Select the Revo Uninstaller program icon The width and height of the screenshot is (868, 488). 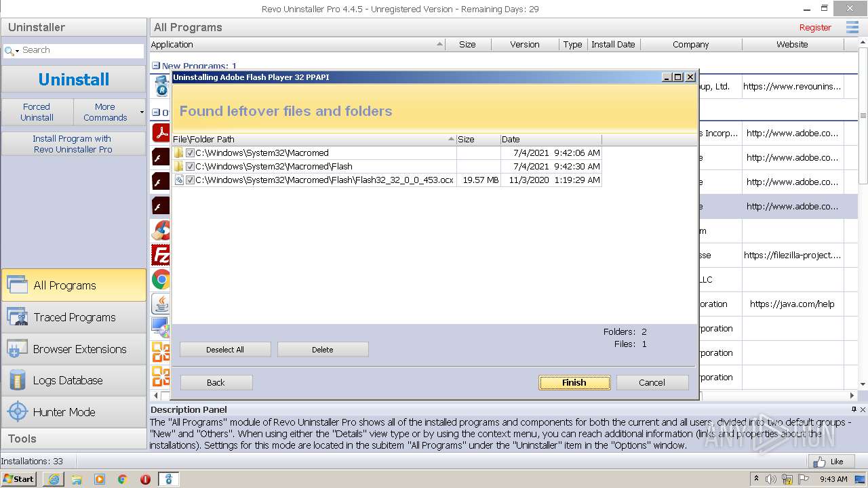click(x=161, y=87)
